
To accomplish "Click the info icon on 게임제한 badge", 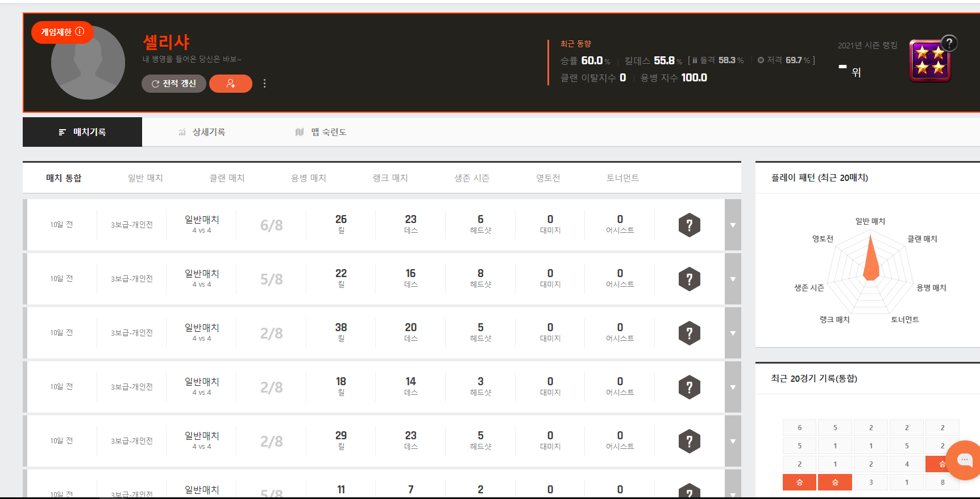I will [x=80, y=32].
